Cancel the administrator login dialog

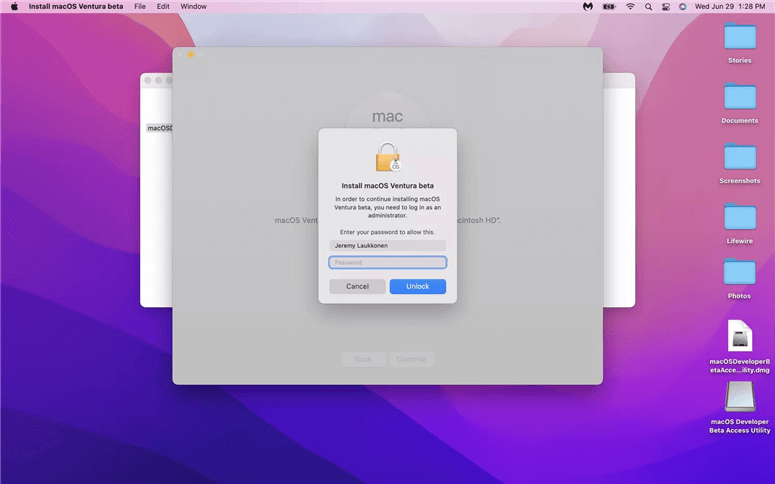pos(357,286)
